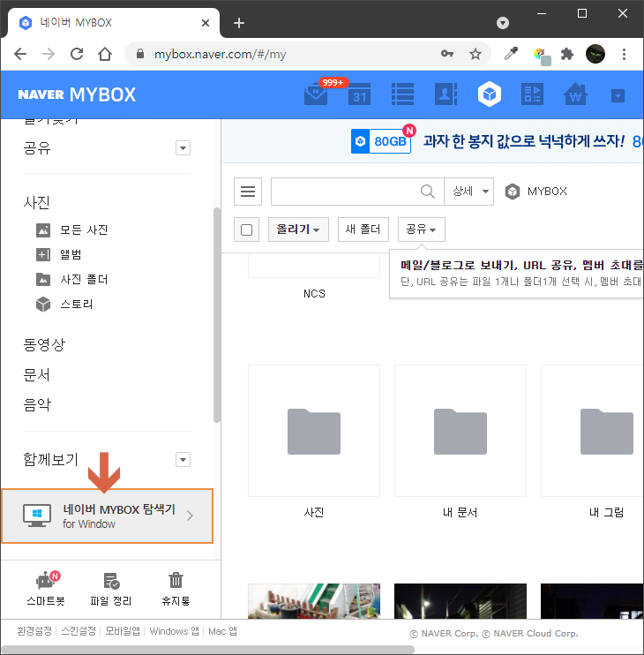Image resolution: width=644 pixels, height=655 pixels.
Task: Open 동영상 in sidebar
Action: coord(44,345)
